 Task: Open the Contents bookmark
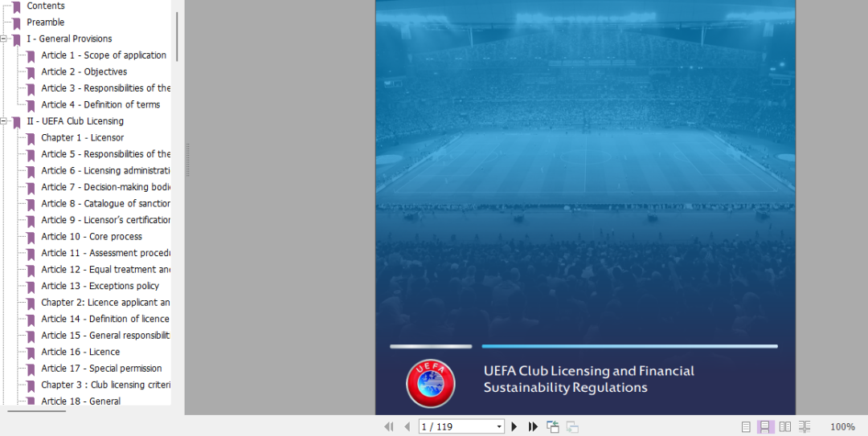[45, 6]
